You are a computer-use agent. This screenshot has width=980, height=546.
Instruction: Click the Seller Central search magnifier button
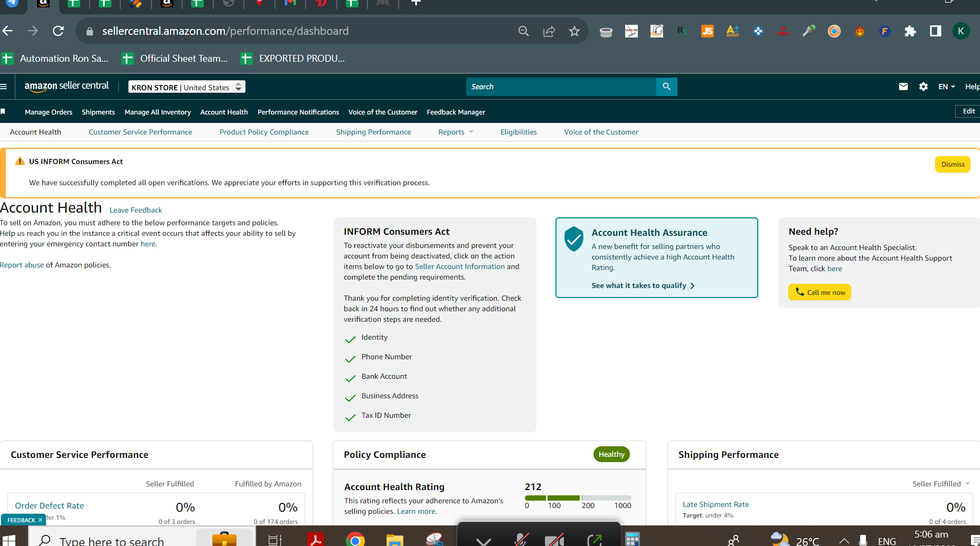click(x=667, y=87)
